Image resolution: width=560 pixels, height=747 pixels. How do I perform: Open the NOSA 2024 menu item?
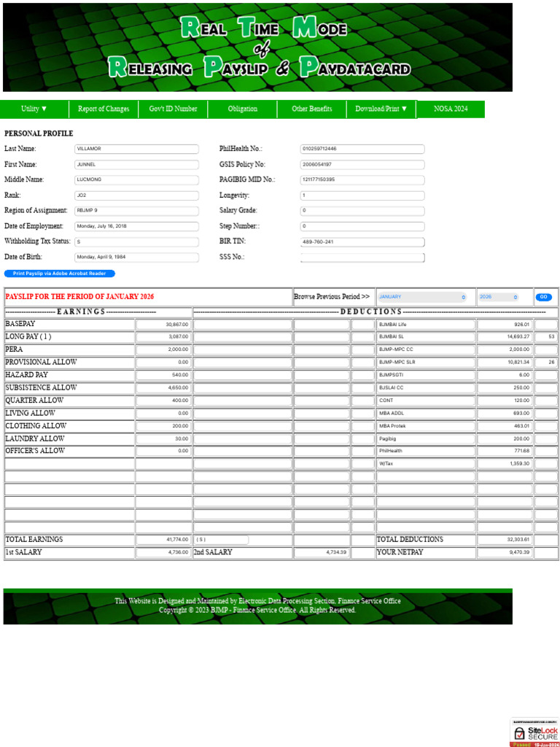coord(451,109)
